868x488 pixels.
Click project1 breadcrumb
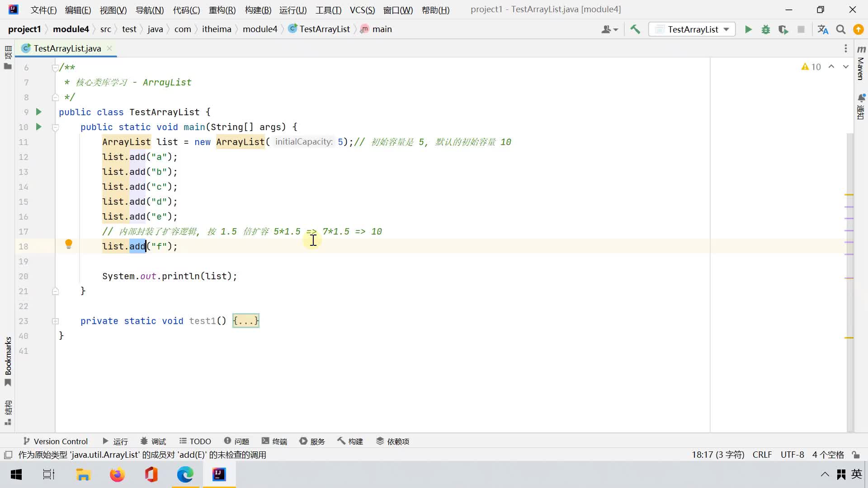[24, 29]
